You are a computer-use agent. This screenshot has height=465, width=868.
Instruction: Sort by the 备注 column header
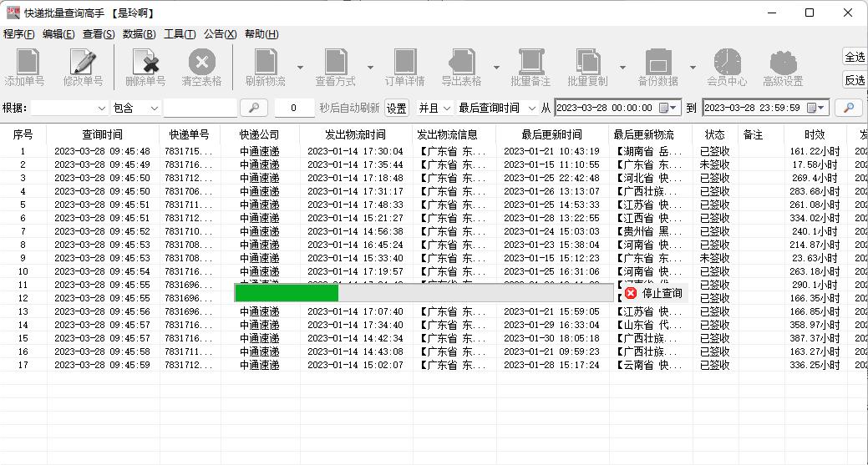click(753, 134)
